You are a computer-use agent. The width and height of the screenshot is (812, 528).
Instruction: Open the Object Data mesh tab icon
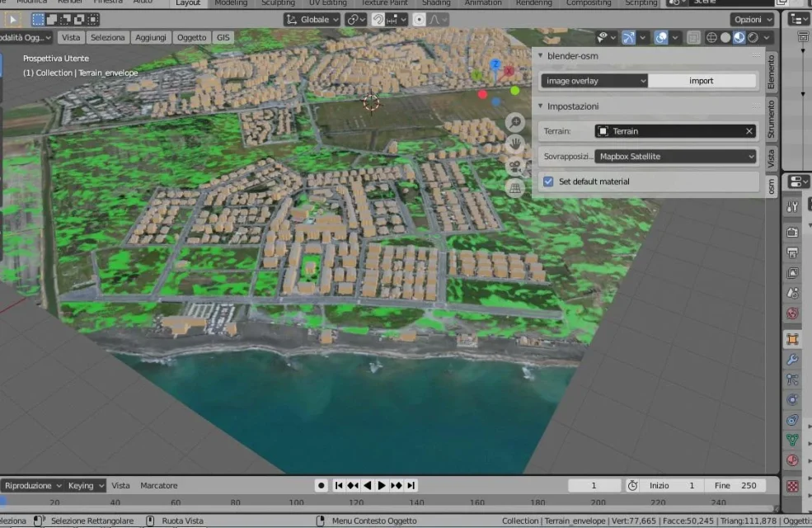coord(792,440)
